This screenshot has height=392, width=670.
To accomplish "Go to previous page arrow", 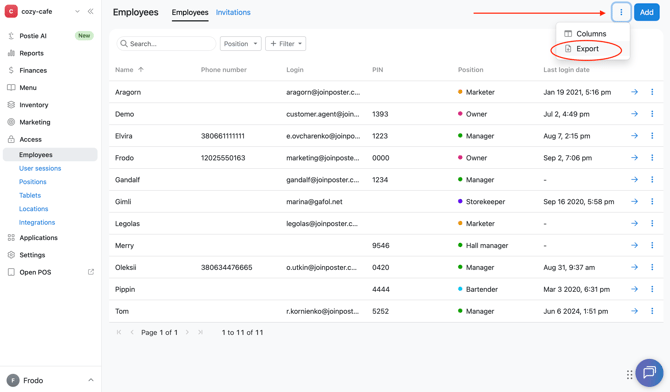I will point(132,332).
